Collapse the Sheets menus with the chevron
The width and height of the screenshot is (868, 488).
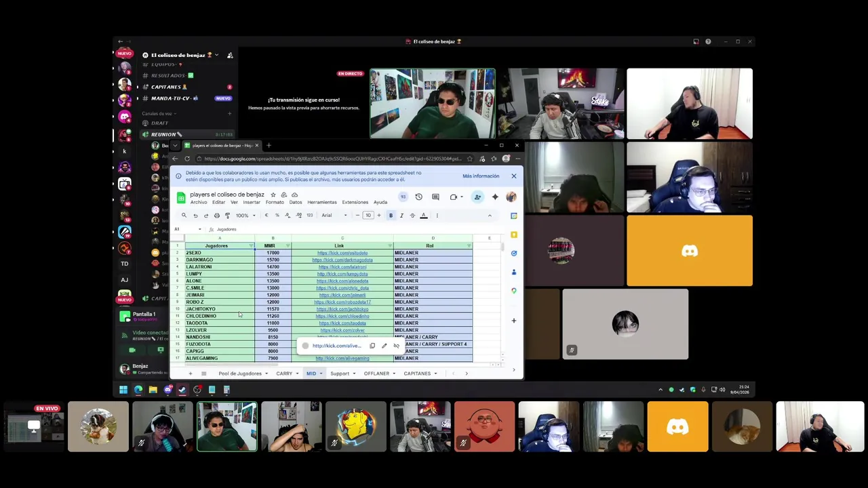(x=490, y=216)
